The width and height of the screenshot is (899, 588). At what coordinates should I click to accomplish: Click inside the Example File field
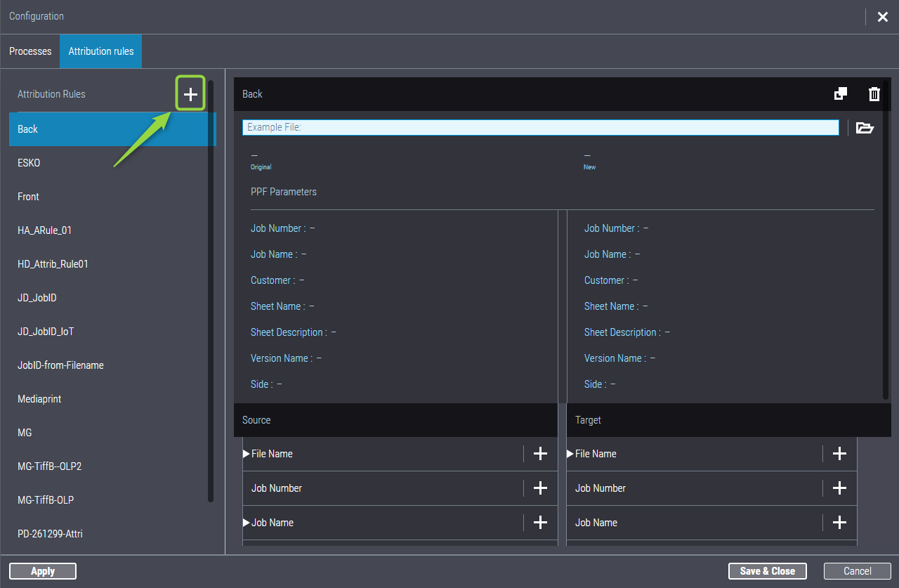pyautogui.click(x=541, y=127)
